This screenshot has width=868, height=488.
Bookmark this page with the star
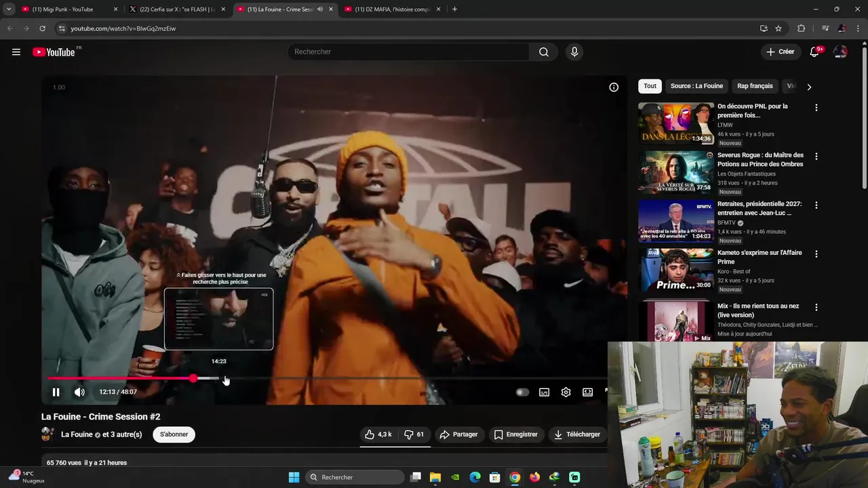(x=778, y=28)
